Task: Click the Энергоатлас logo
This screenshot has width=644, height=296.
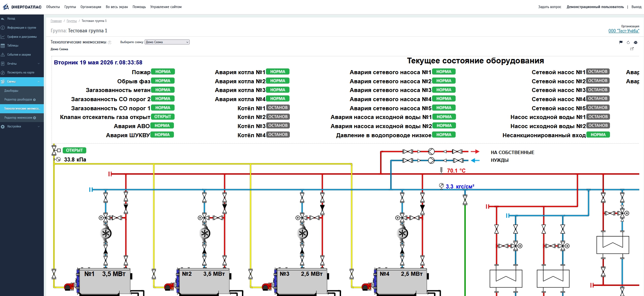Action: (22, 7)
